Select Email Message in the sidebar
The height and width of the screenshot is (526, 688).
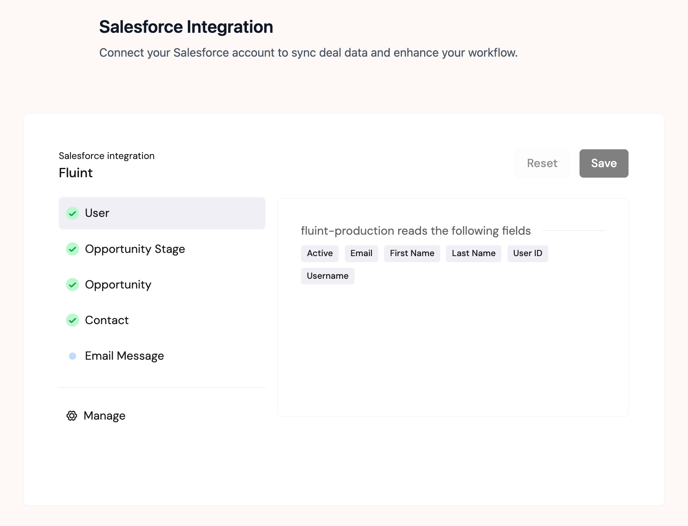(x=124, y=356)
